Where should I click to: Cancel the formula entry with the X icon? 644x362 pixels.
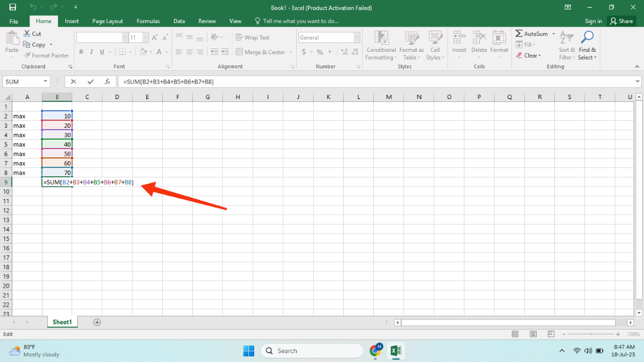click(x=74, y=82)
